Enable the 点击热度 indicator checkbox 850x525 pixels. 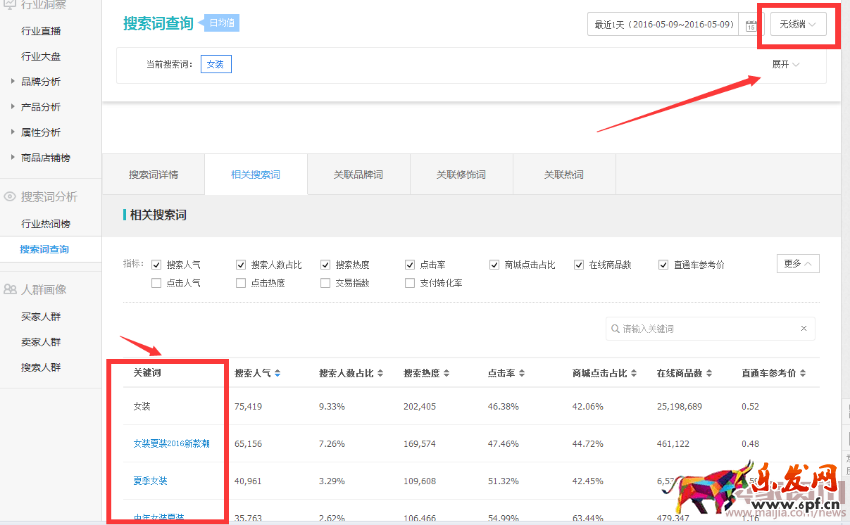(241, 283)
